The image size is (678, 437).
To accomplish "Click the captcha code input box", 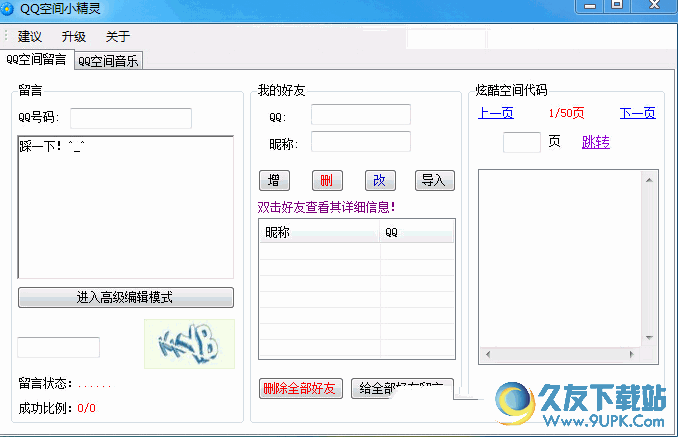I will tap(58, 347).
